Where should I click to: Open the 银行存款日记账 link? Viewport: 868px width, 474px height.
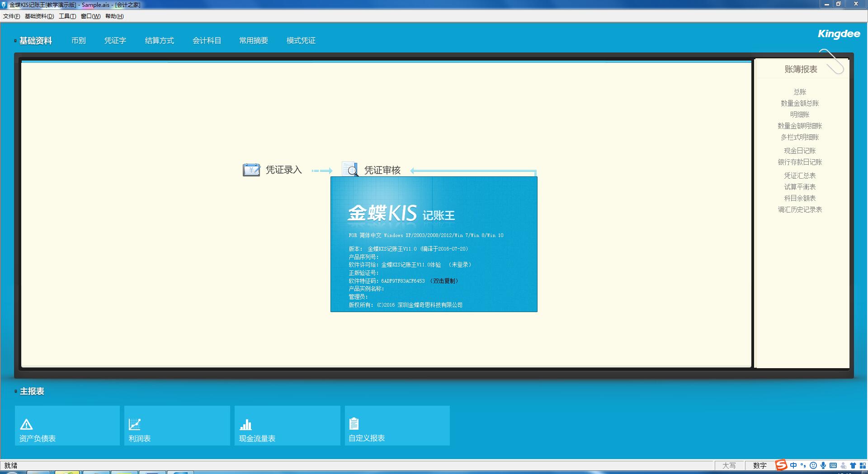tap(800, 162)
